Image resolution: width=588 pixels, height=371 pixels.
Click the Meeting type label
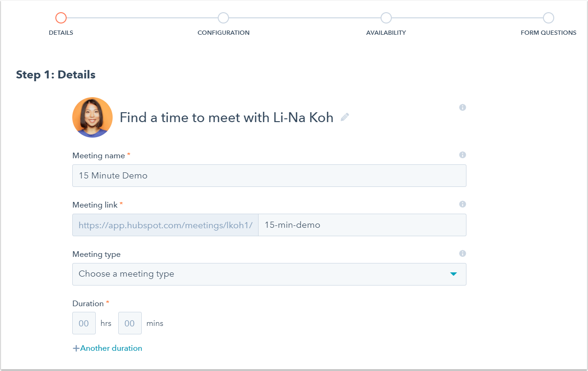96,254
